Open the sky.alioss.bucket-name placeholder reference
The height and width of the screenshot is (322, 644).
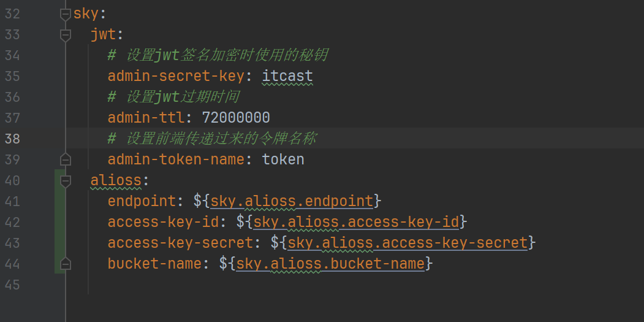pos(330,264)
